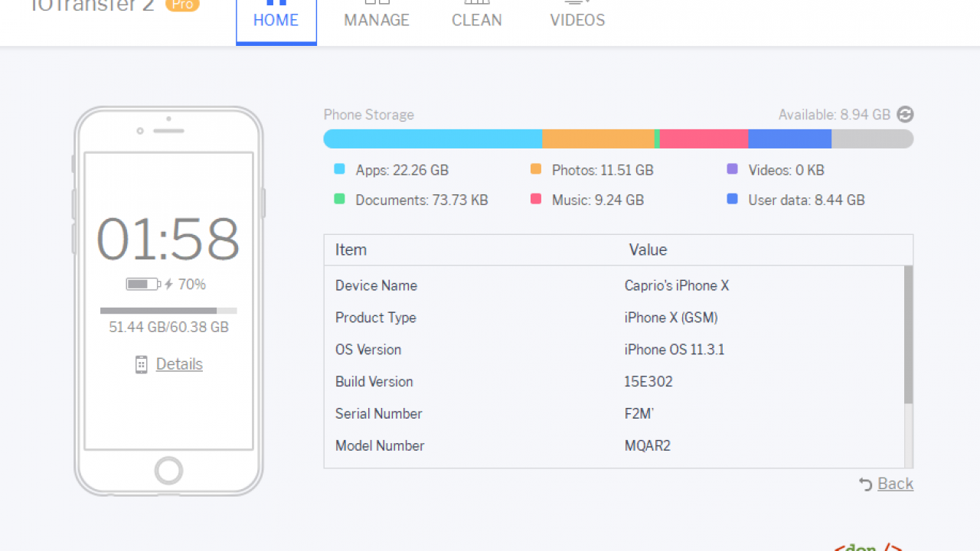The width and height of the screenshot is (980, 551).
Task: Click the phone home button graphic
Action: pos(168,470)
